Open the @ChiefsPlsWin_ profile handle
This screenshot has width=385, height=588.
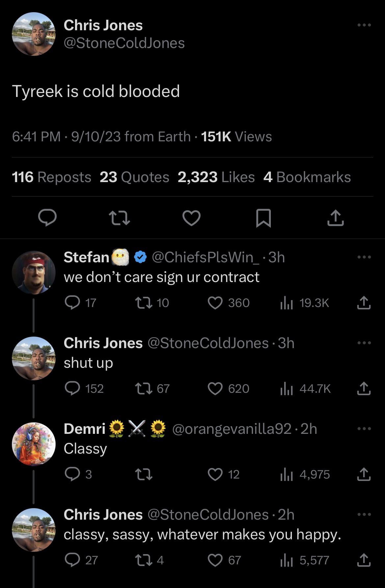coord(205,257)
